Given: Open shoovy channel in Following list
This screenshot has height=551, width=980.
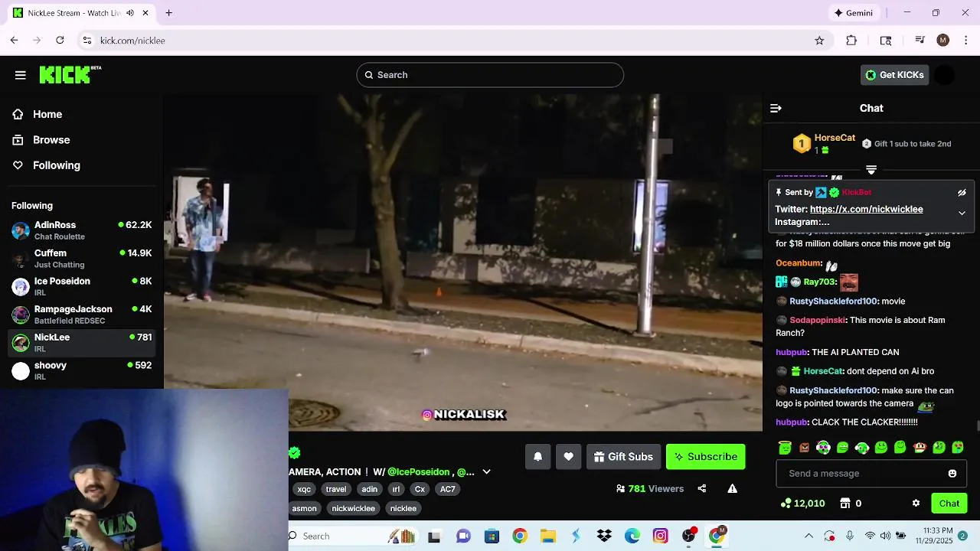Looking at the screenshot, I should tap(82, 370).
